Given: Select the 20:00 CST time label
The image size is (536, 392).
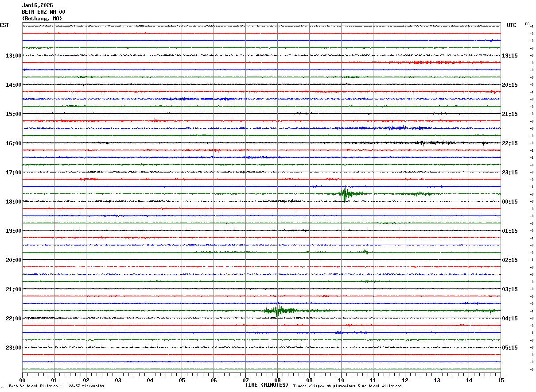Looking at the screenshot, I should tap(13, 260).
